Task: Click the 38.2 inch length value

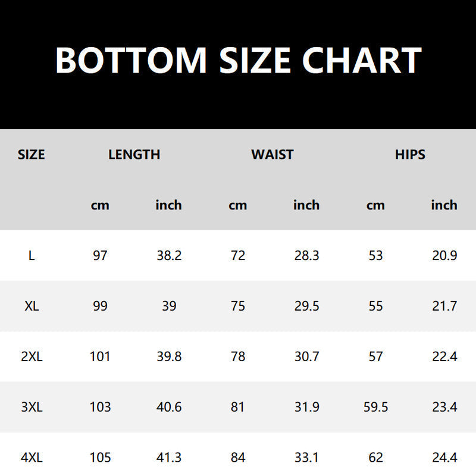Action: [169, 256]
